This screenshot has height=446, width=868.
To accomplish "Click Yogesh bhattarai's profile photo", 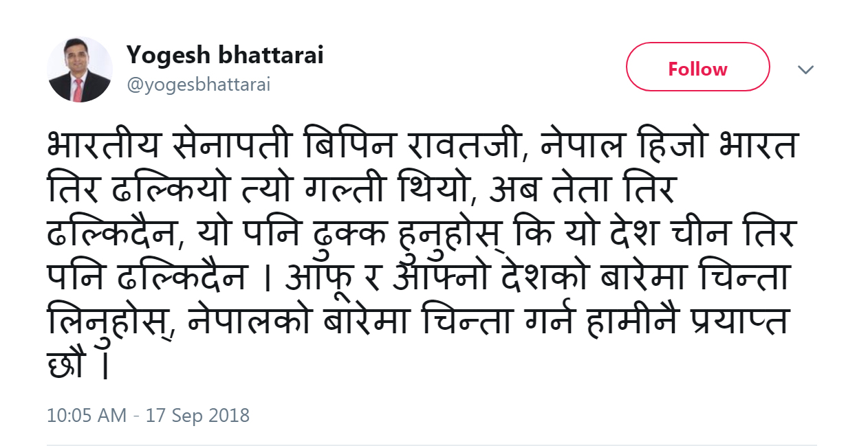I will pos(79,70).
